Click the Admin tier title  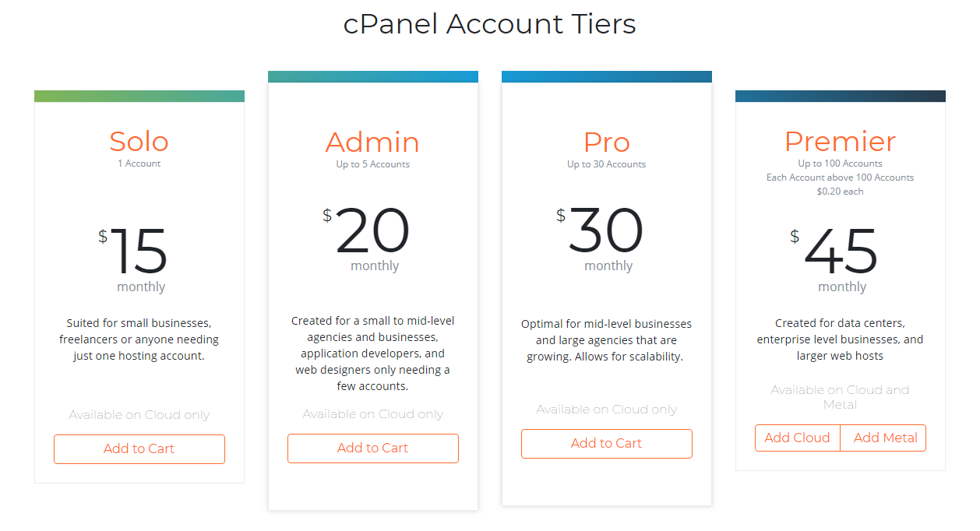pyautogui.click(x=372, y=142)
